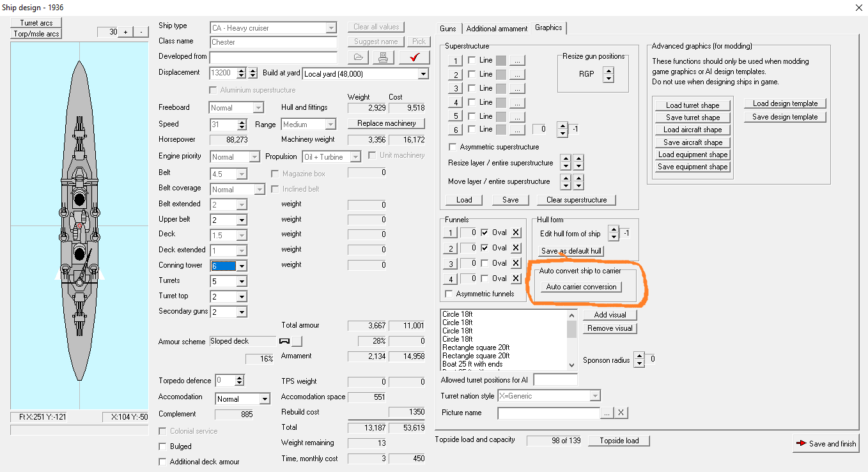The width and height of the screenshot is (868, 472).
Task: Open Turret top armour dropdown
Action: point(241,297)
